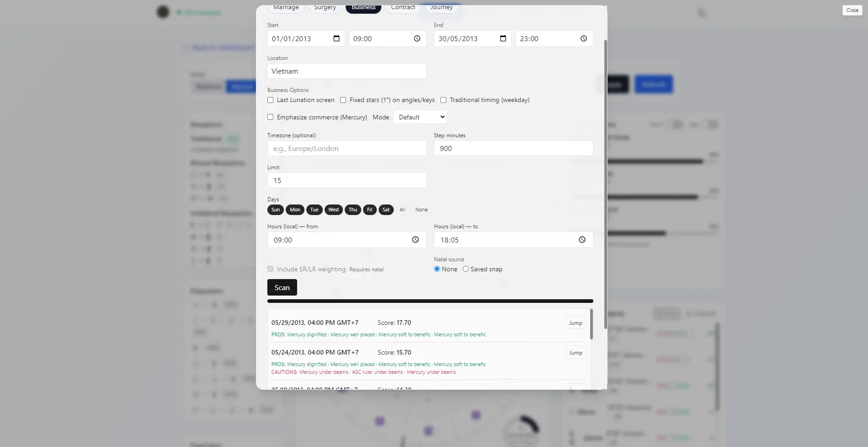
Task: Open the End time clock picker icon
Action: pos(584,38)
